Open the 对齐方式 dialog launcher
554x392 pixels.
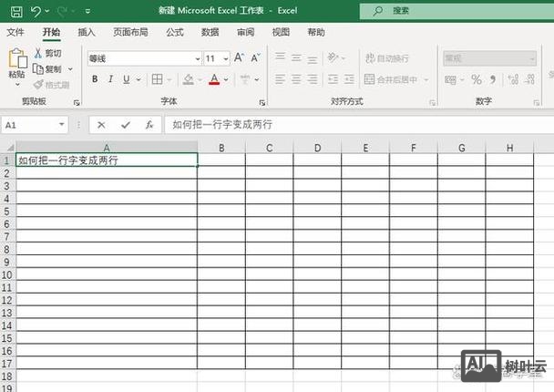tap(432, 103)
